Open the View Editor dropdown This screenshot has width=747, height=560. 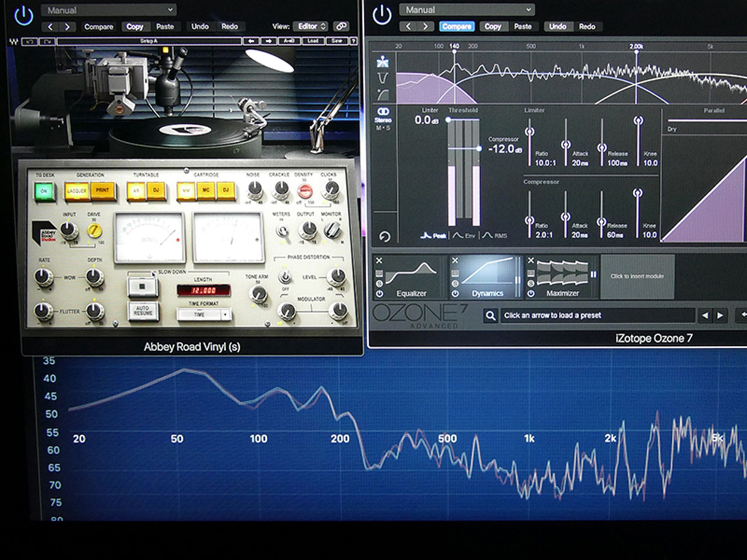tap(311, 27)
